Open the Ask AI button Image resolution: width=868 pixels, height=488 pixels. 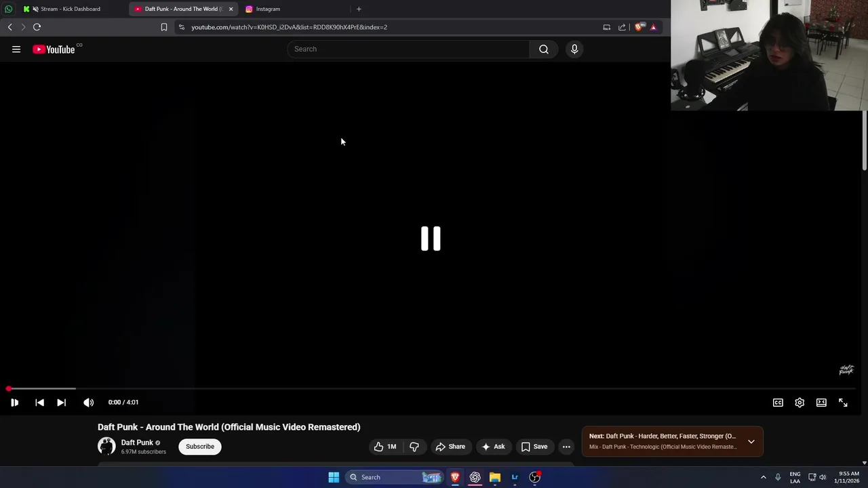point(493,447)
